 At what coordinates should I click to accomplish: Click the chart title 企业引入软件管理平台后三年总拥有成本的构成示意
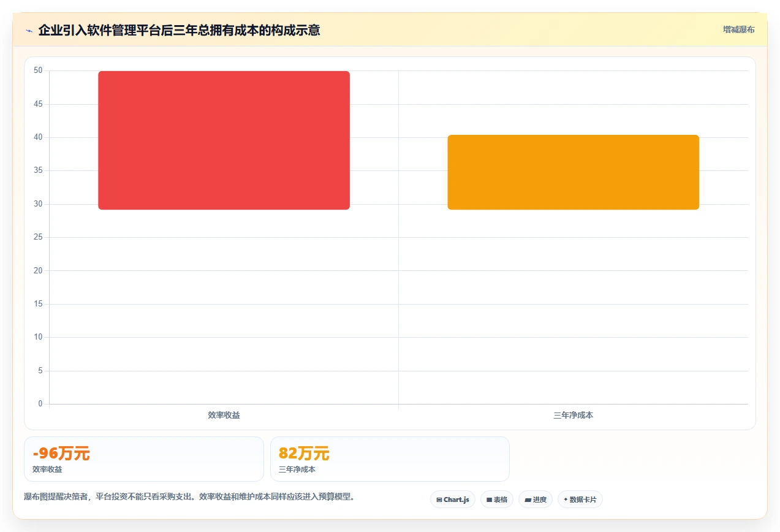(179, 30)
